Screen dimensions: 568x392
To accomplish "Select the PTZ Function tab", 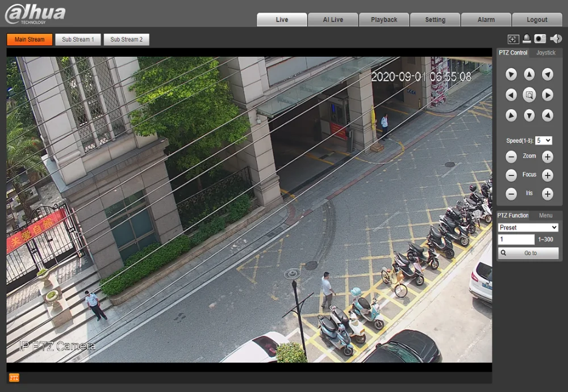I will 512,216.
